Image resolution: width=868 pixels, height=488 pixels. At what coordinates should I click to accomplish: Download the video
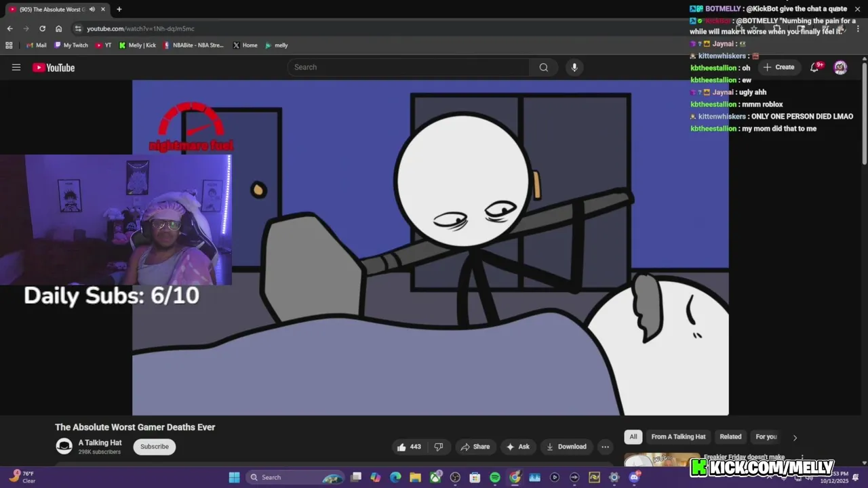tap(566, 447)
